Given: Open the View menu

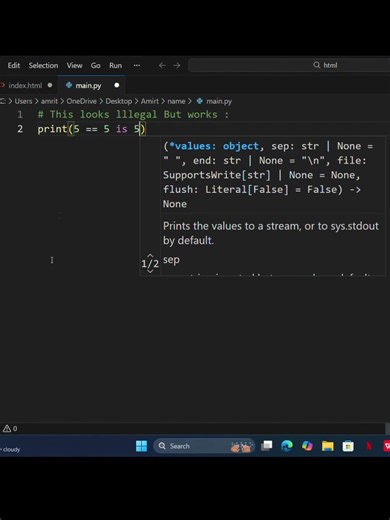Looking at the screenshot, I should [x=74, y=65].
